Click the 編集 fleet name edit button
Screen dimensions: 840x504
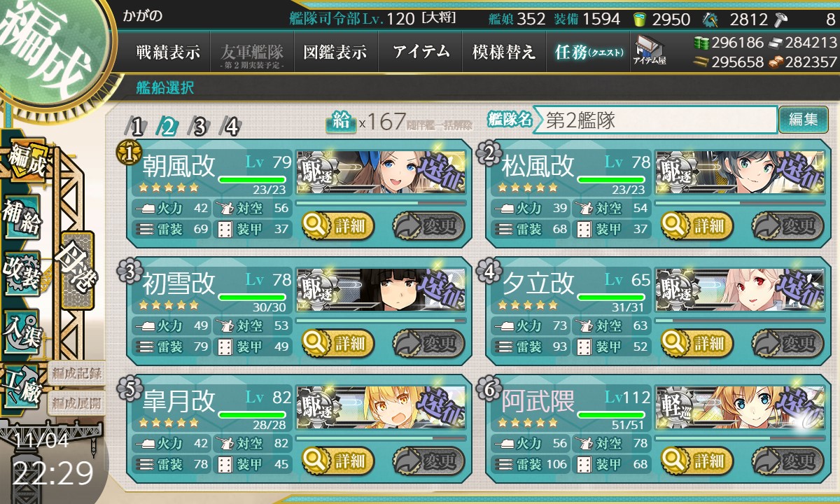click(803, 120)
